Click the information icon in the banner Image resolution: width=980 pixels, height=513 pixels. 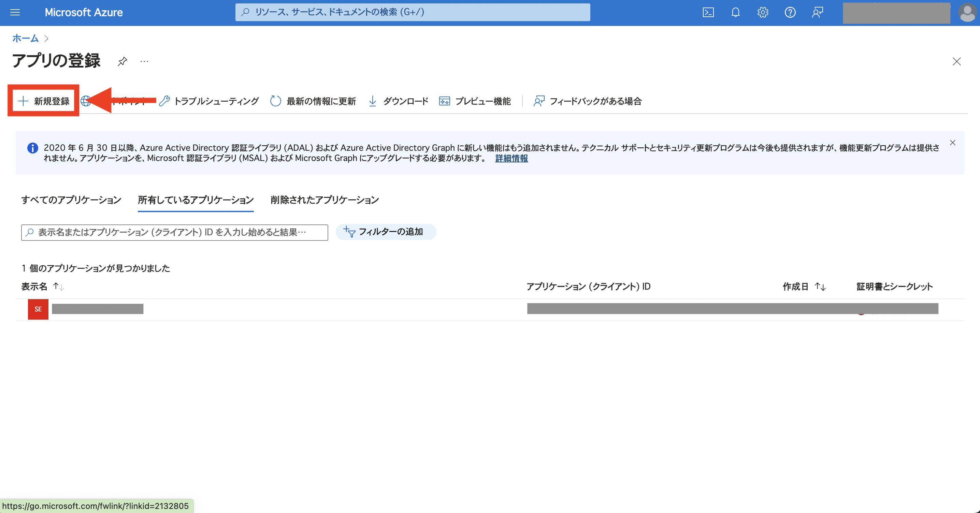33,148
